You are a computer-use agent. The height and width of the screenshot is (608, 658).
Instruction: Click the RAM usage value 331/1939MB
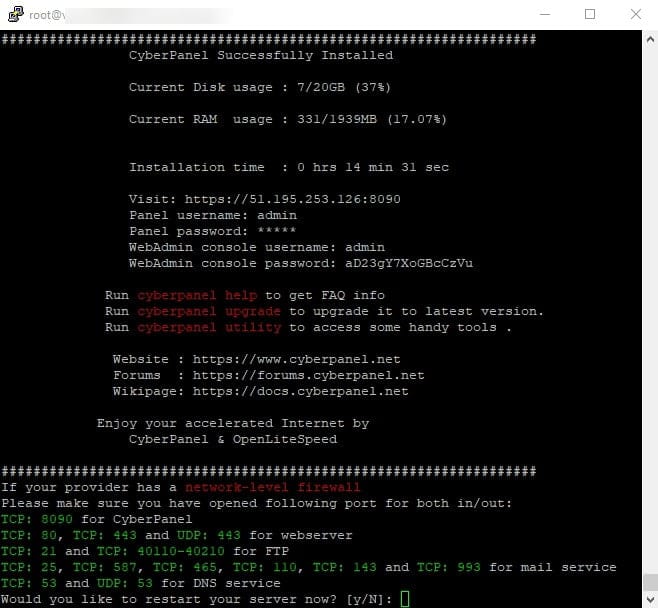pyautogui.click(x=337, y=119)
